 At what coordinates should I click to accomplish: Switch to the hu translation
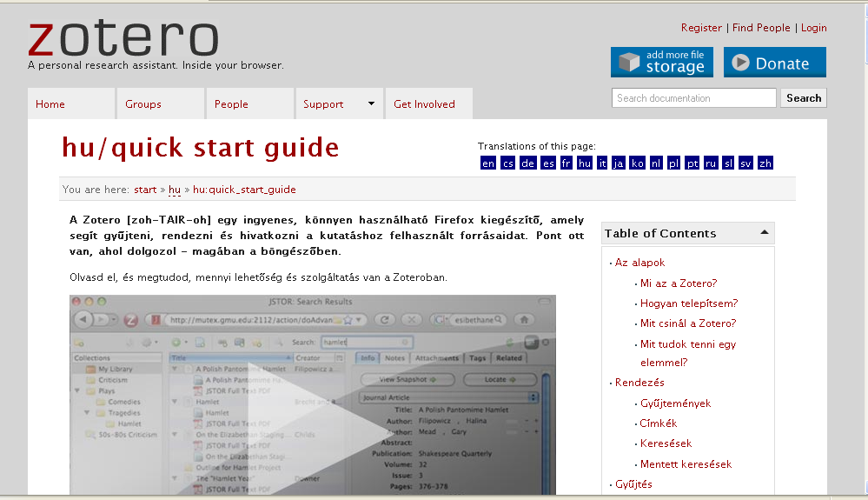click(x=585, y=163)
